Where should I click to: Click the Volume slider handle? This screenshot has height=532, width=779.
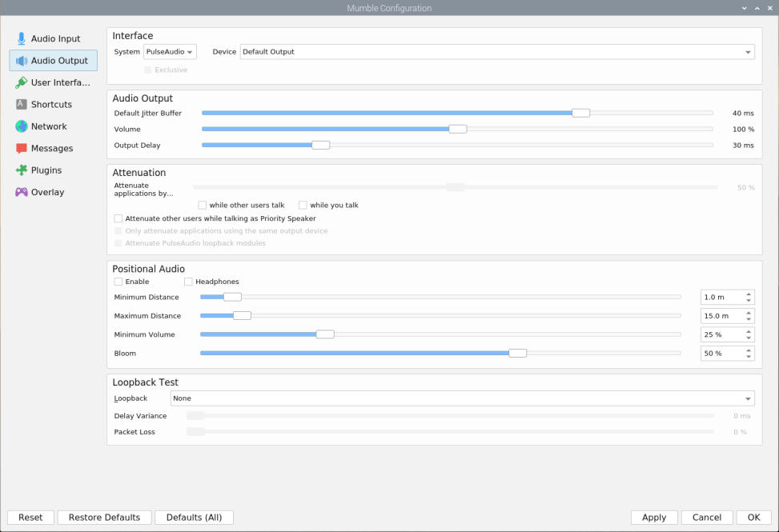458,129
